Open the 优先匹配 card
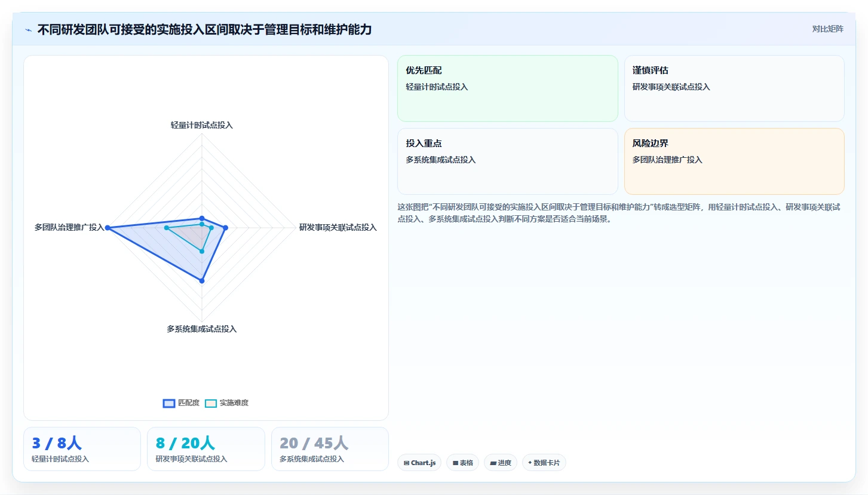 click(508, 88)
